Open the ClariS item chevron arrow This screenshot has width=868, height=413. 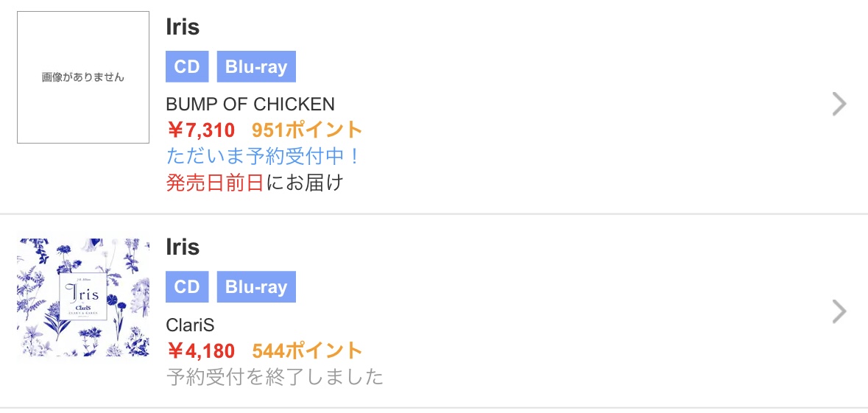(839, 312)
